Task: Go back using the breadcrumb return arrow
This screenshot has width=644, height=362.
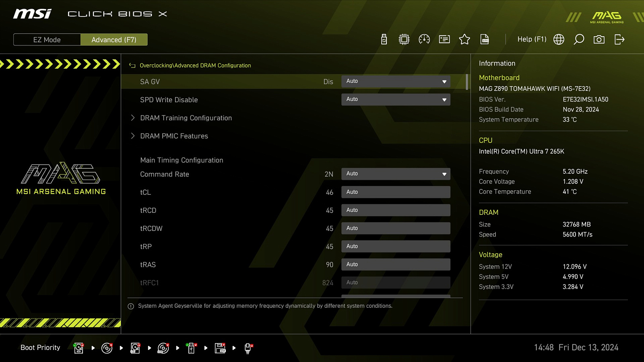Action: (x=132, y=65)
